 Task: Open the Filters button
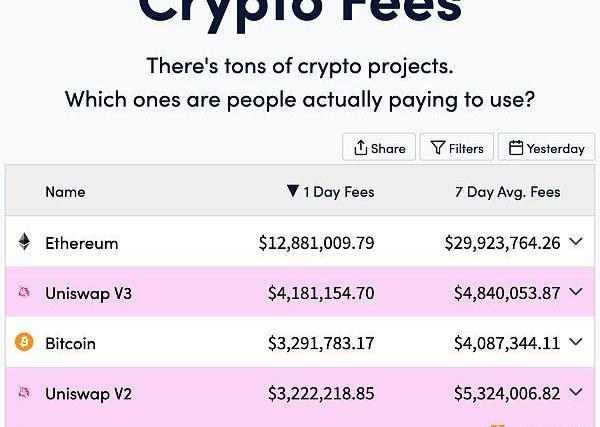click(x=457, y=147)
